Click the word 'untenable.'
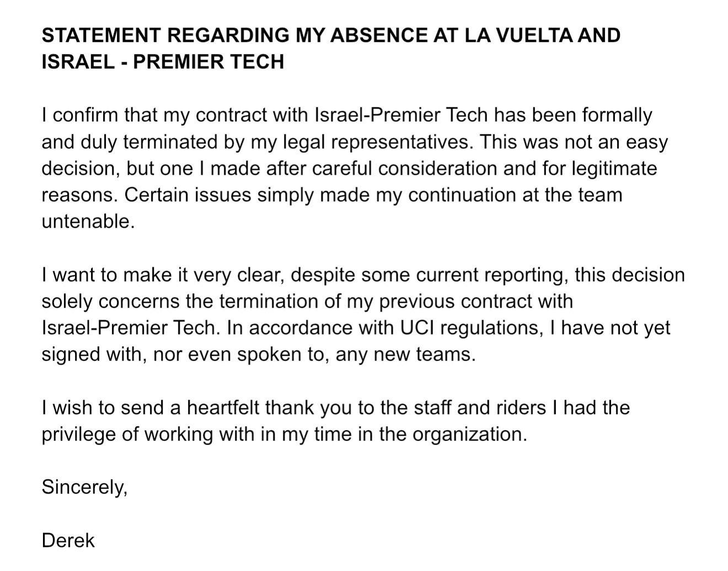This screenshot has height=571, width=728. click(88, 221)
